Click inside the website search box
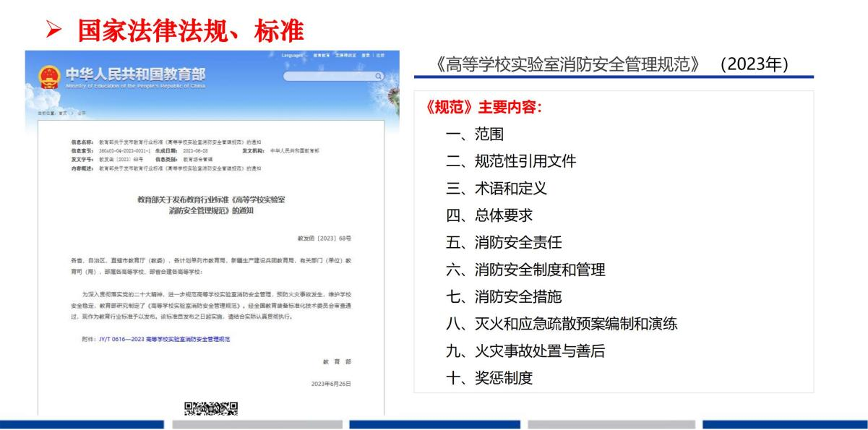Image resolution: width=868 pixels, height=430 pixels. pos(327,76)
